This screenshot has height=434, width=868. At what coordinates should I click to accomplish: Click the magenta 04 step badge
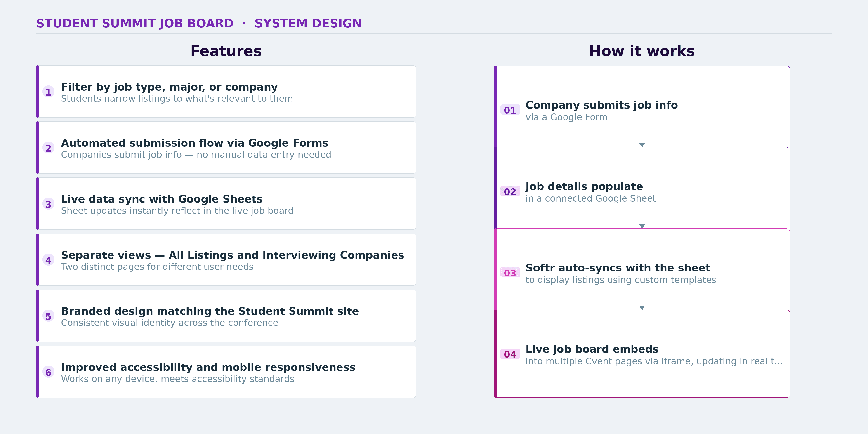510,354
